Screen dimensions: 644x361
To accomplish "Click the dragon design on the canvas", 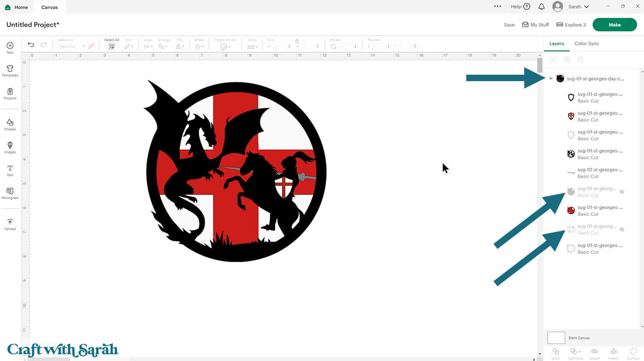I will click(x=235, y=171).
